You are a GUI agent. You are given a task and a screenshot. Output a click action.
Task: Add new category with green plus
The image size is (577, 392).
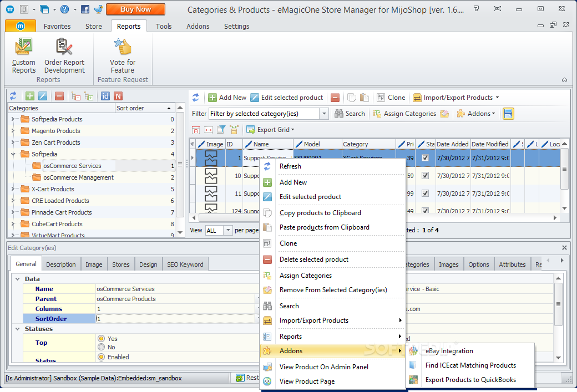coord(30,96)
